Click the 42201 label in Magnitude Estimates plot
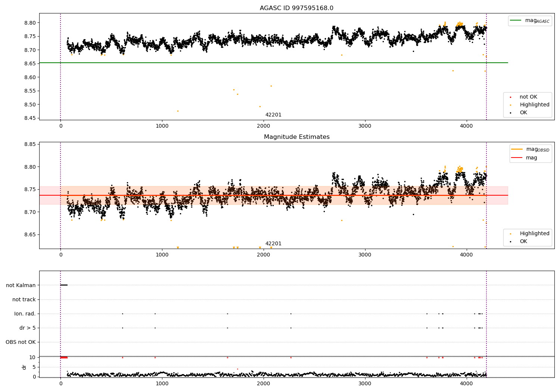 [x=273, y=244]
